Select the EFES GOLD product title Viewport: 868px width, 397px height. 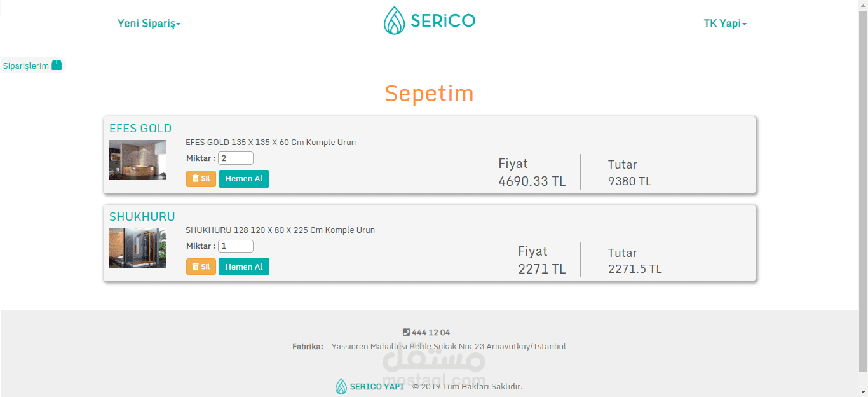(x=140, y=129)
